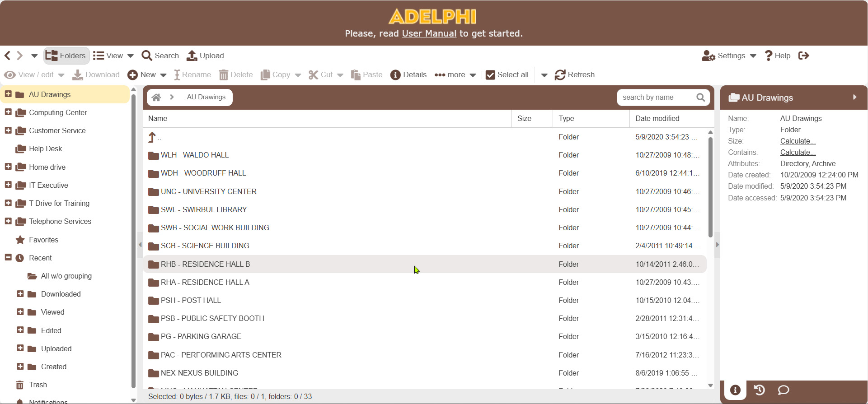Select NEX-NEXUS BUILDING folder
The image size is (868, 404).
(424, 373)
